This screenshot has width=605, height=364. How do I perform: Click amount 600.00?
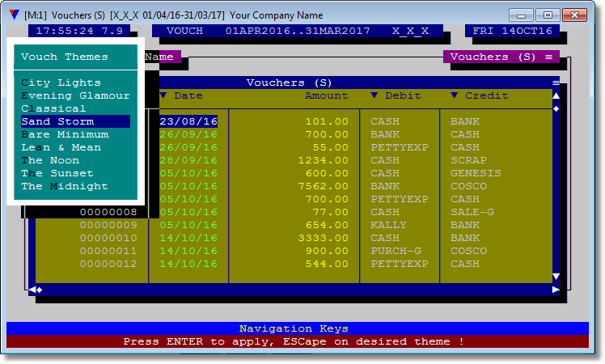pyautogui.click(x=327, y=173)
